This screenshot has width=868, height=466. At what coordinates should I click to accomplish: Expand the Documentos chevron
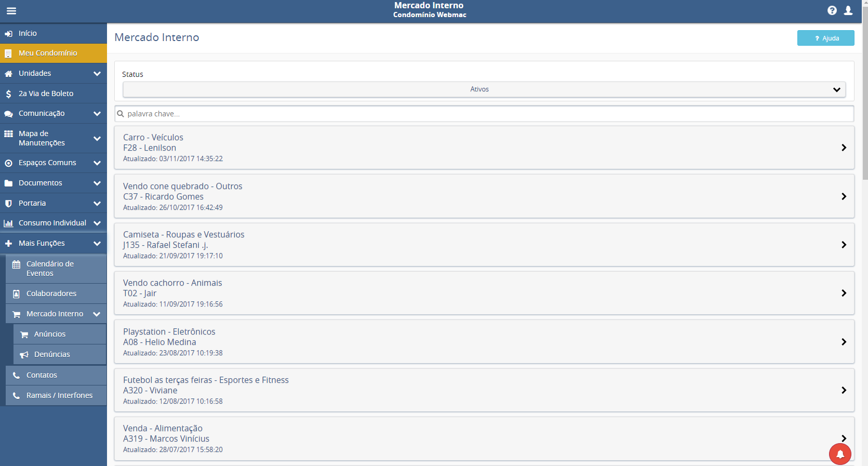pos(97,183)
